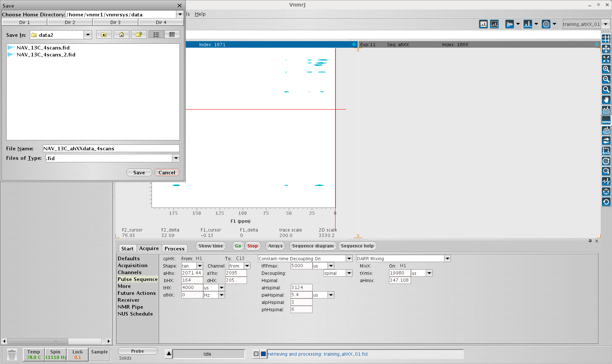
Task: Select the pan hand tool
Action: click(606, 99)
